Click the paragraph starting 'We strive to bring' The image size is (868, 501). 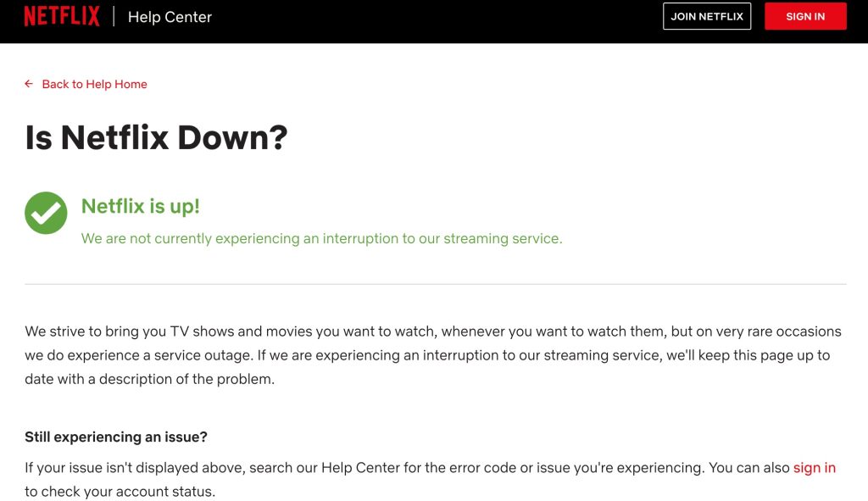click(x=433, y=355)
